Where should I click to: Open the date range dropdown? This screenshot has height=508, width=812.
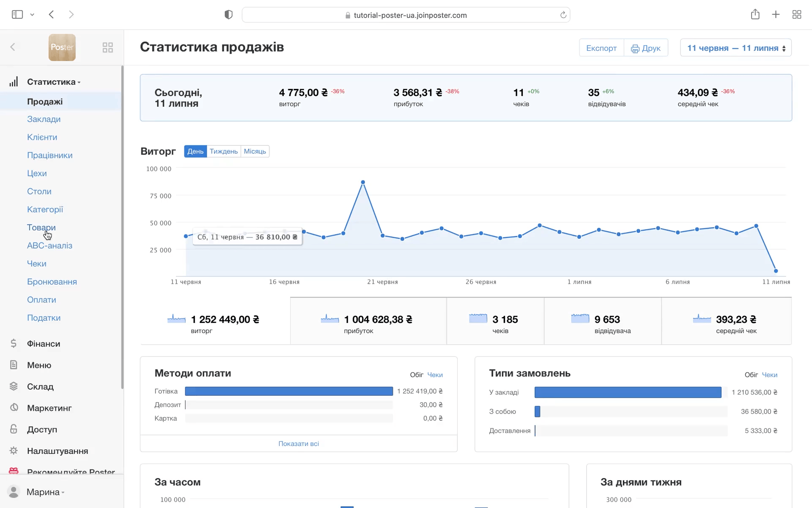pyautogui.click(x=735, y=48)
